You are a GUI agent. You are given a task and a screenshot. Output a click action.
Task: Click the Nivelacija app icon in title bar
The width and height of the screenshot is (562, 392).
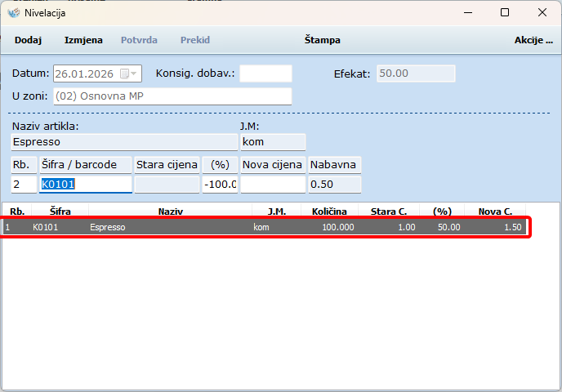(12, 12)
